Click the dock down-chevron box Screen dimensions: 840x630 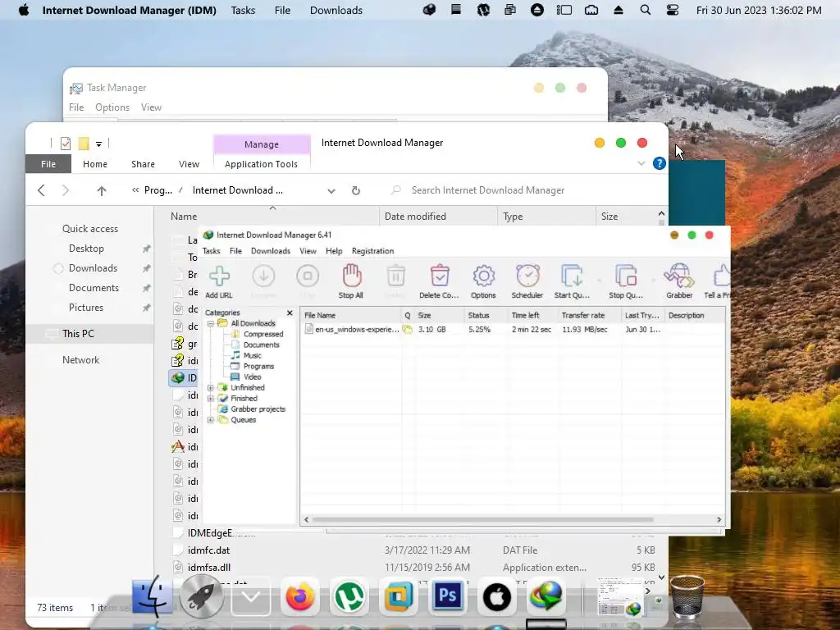point(251,597)
